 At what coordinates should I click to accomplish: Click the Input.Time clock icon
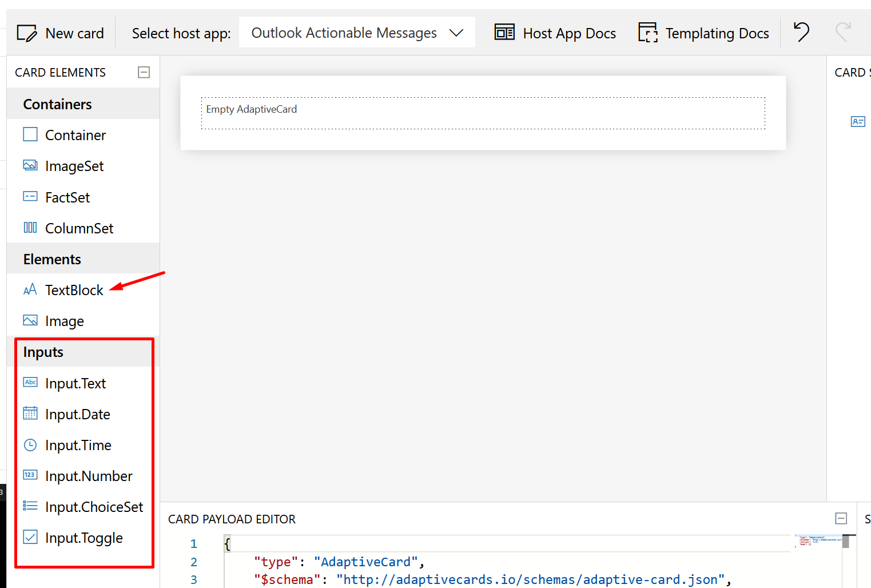(x=30, y=444)
